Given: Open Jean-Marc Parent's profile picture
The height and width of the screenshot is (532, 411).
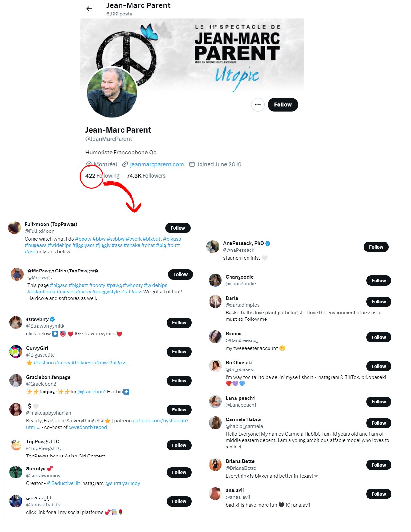Looking at the screenshot, I should pyautogui.click(x=112, y=93).
